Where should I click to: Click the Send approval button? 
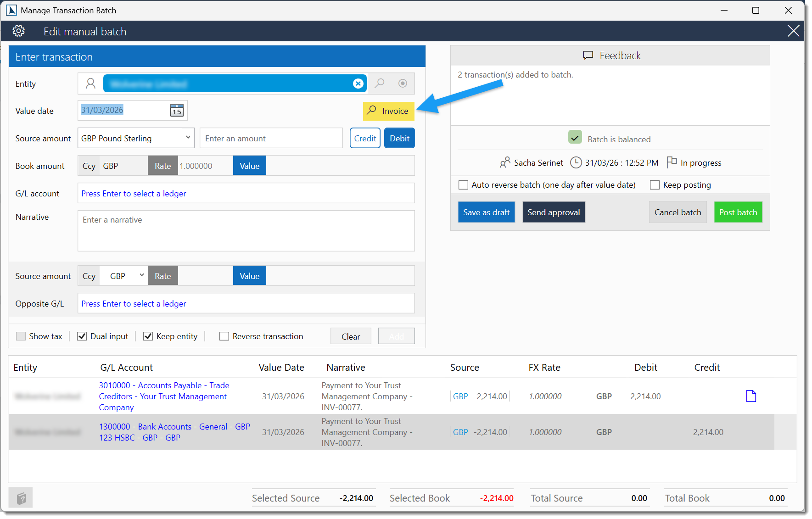(x=554, y=212)
